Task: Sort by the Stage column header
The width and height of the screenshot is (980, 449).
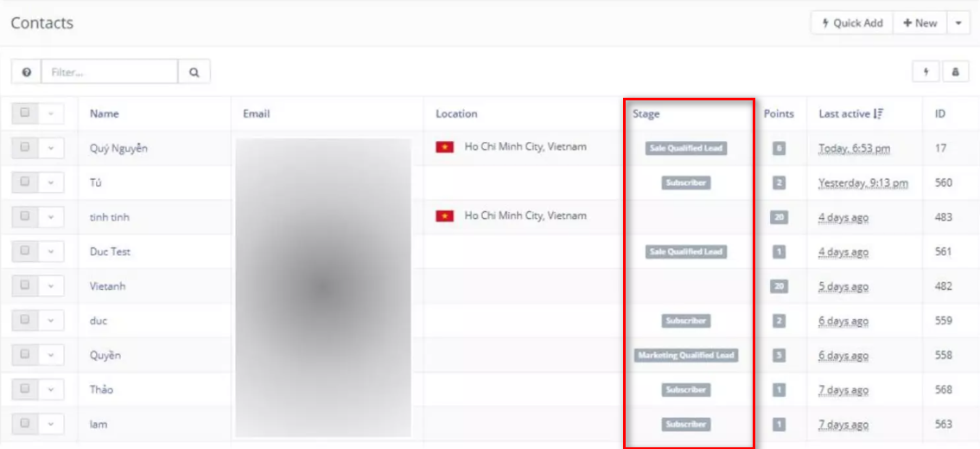Action: 646,114
